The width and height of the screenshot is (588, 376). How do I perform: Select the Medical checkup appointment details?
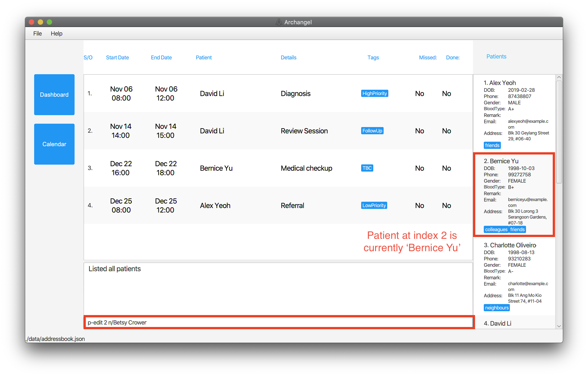click(x=306, y=168)
